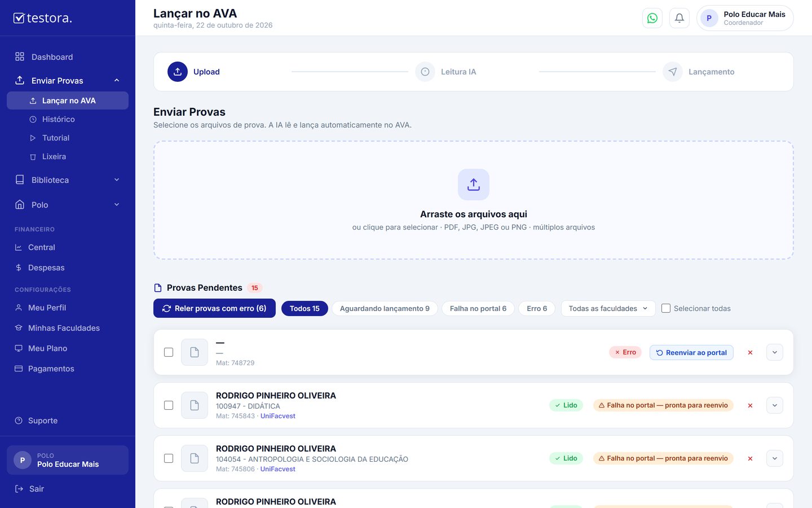
Task: Expand details of the 100947 - DIDÁTICA row
Action: (775, 405)
